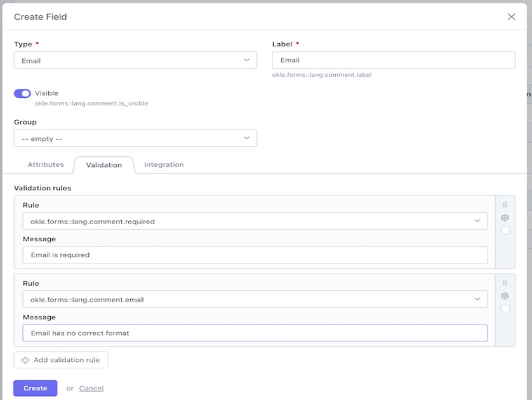Screen dimensions: 532x400
Task: Select the Validation tab
Action: [x=104, y=165]
